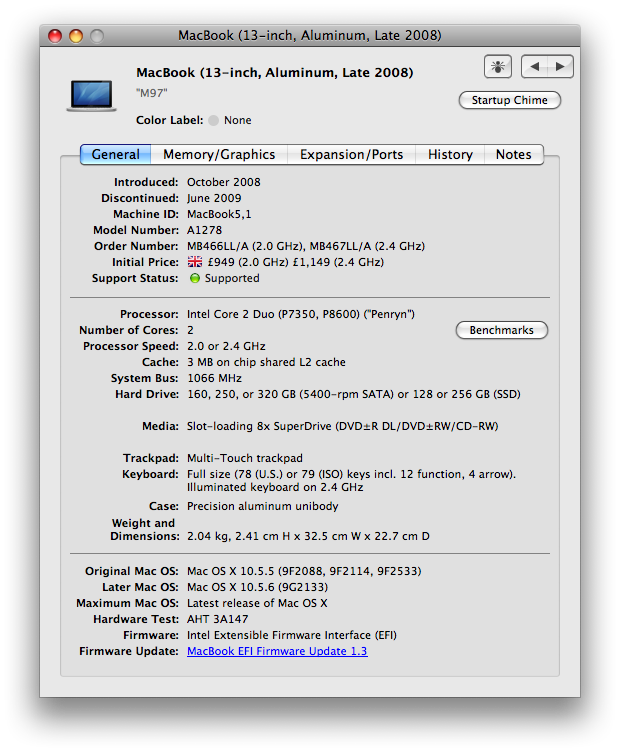This screenshot has height=752, width=620.
Task: Open the Benchmarks button
Action: point(502,330)
